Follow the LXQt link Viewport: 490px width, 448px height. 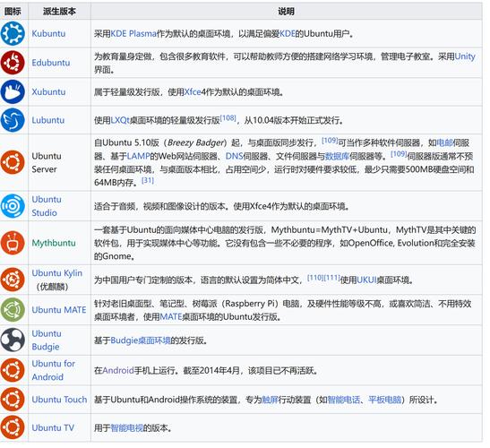[x=120, y=120]
